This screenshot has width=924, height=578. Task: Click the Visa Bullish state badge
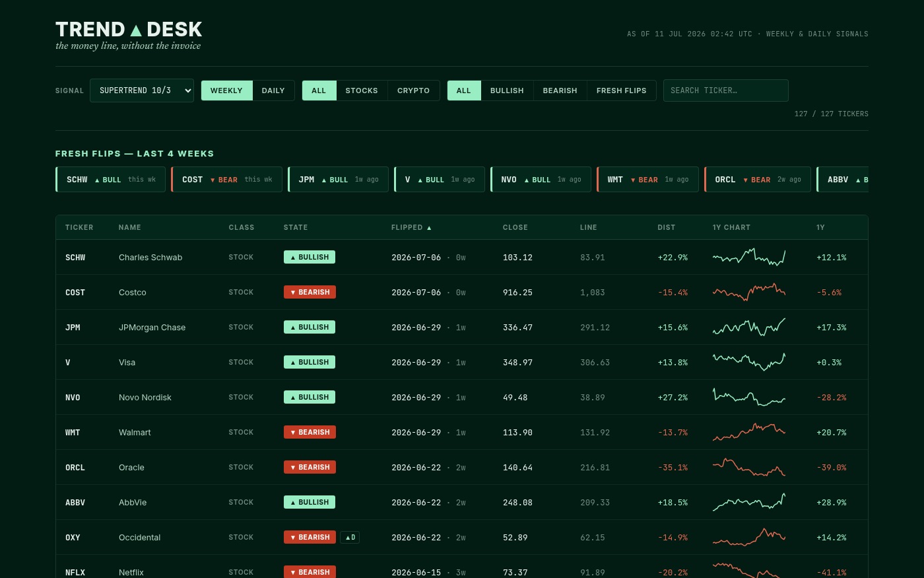(310, 362)
